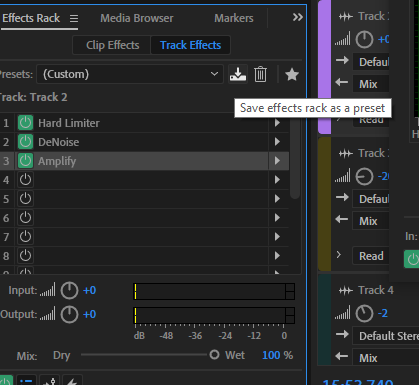Click the input arrow icon on the purple track
This screenshot has width=419, height=385.
coord(342,61)
